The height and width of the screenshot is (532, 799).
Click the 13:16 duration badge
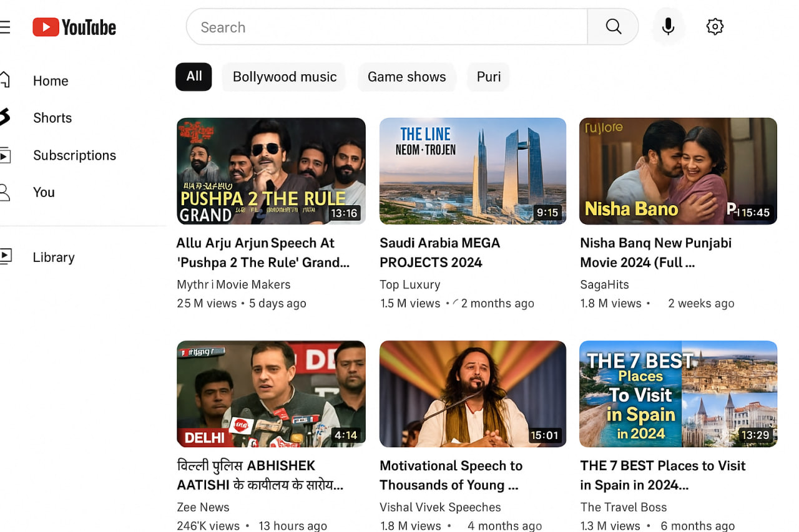point(344,213)
